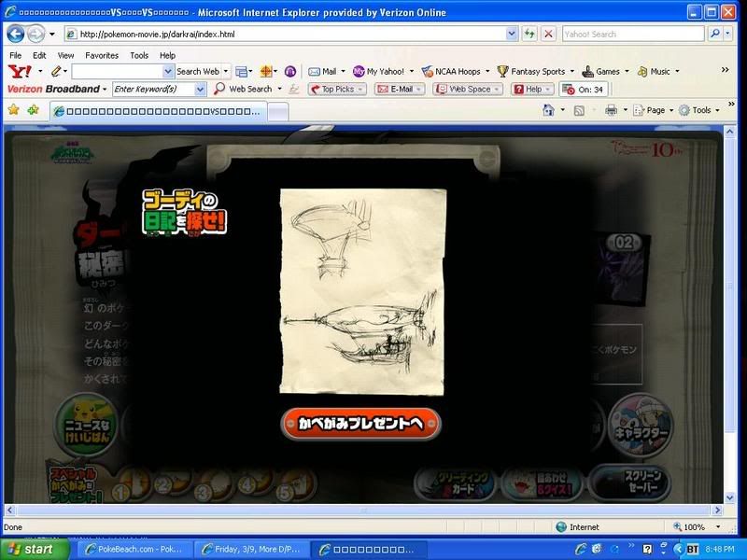This screenshot has height=560, width=747.
Task: Open the Help menu in the menu bar
Action: pyautogui.click(x=167, y=55)
